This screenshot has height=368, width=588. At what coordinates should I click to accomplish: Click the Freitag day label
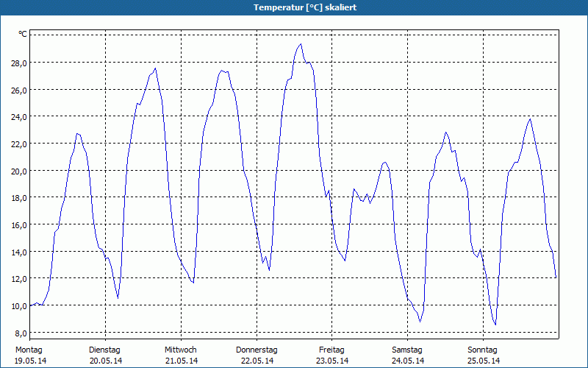coord(331,350)
